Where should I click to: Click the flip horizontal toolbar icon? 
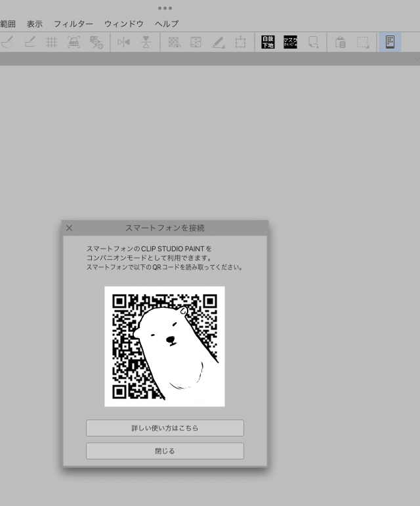coord(123,42)
